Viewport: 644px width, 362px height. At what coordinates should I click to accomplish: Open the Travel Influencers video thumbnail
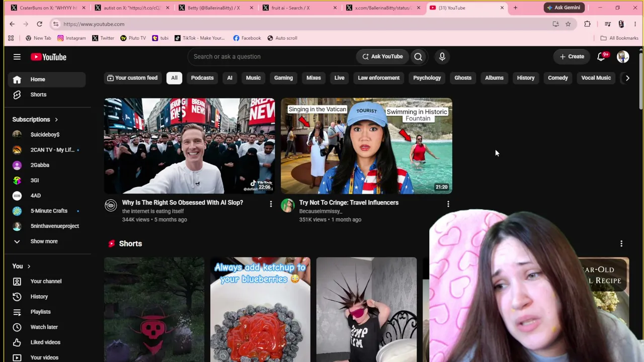tap(366, 146)
